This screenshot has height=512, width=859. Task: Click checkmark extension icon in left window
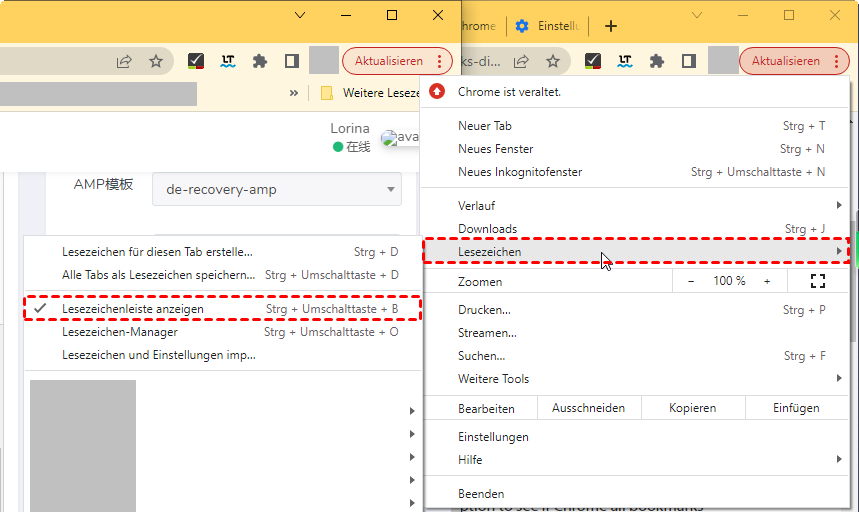(196, 61)
